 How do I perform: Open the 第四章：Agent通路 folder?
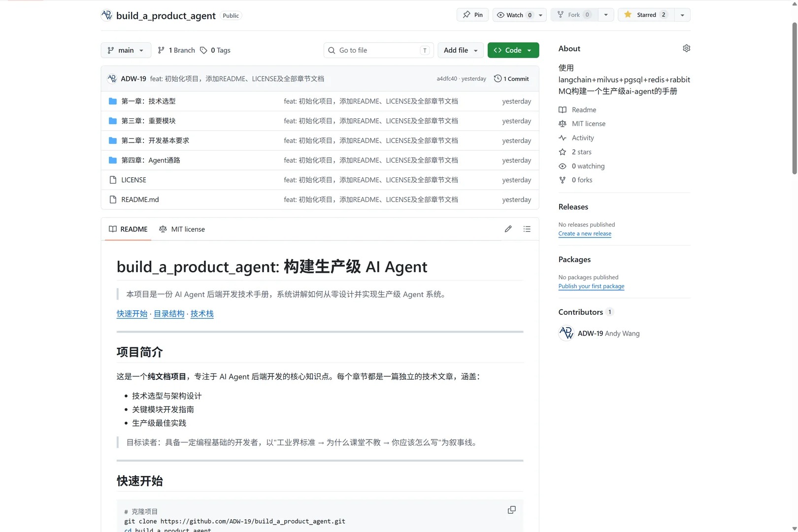(151, 160)
